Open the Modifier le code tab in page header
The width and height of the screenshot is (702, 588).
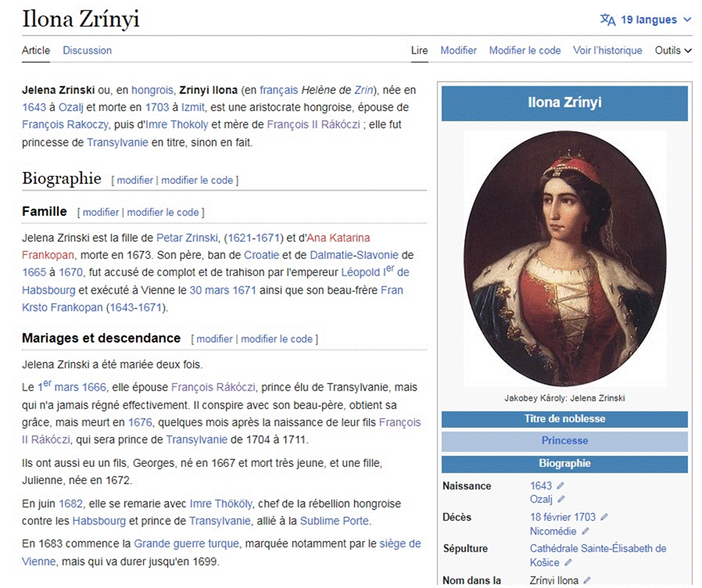point(525,50)
